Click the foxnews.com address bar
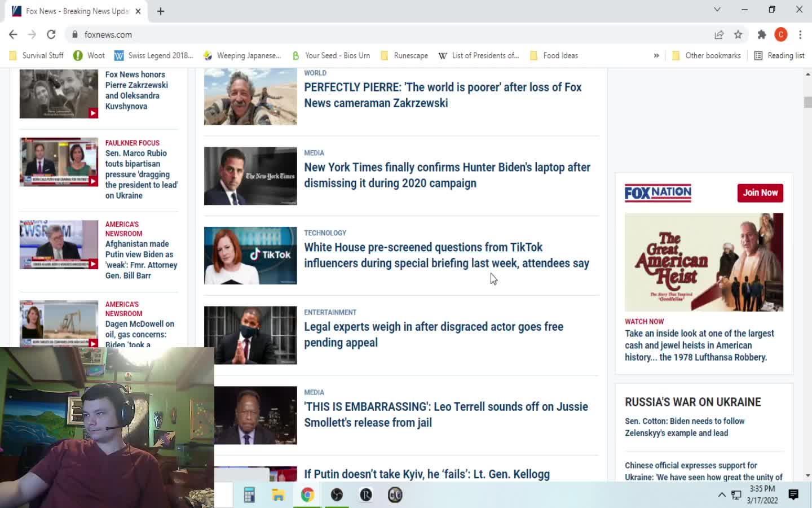812x508 pixels. tap(389, 34)
